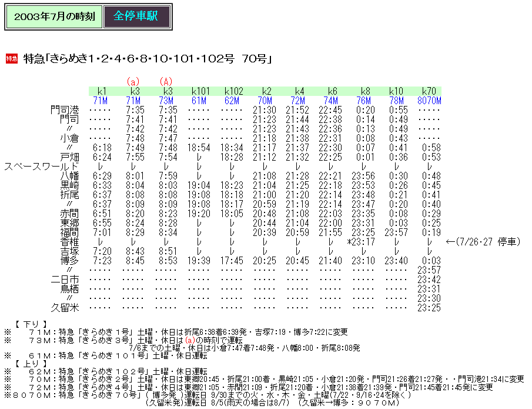Select the 二日市 station row label
532x409 pixels.
point(65,280)
